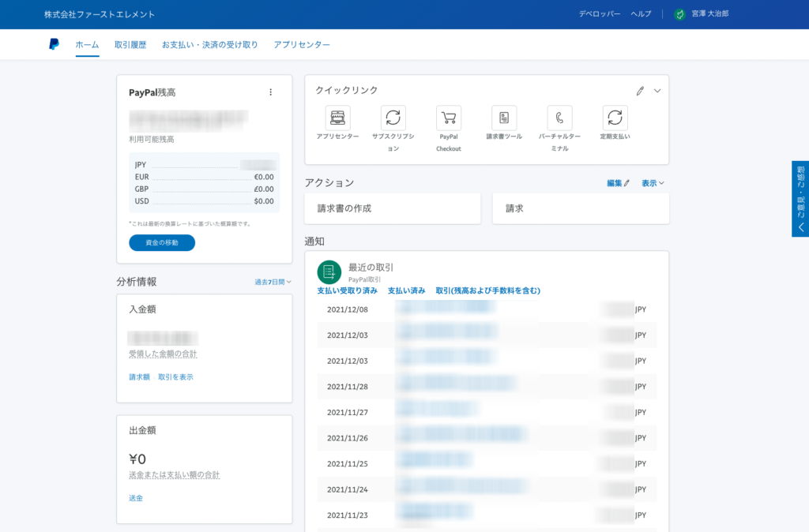Click 送金または支払い額の合計 text
The height and width of the screenshot is (532, 809).
pyautogui.click(x=175, y=475)
